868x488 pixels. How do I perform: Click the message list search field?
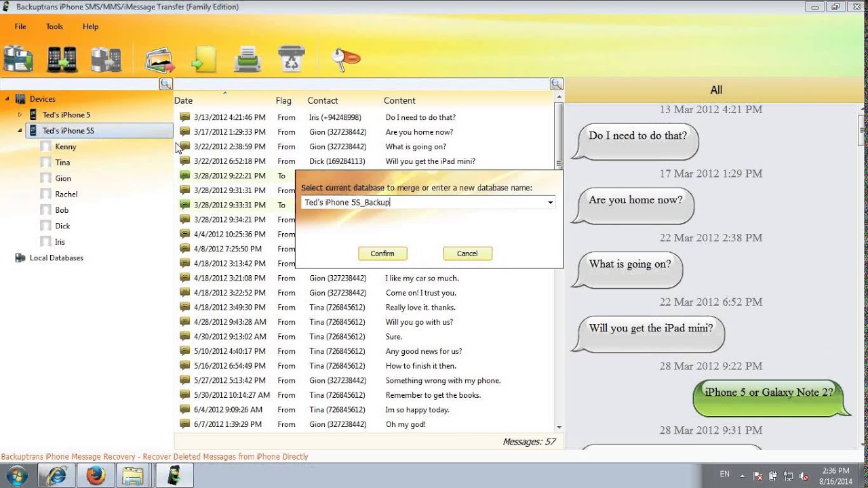pos(362,84)
